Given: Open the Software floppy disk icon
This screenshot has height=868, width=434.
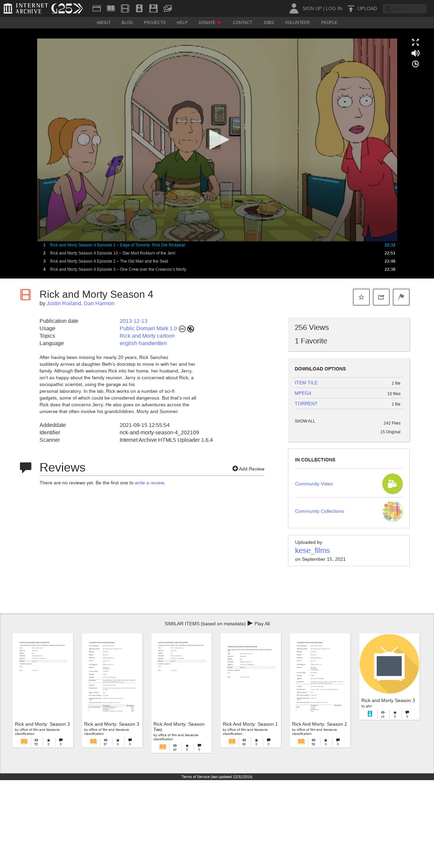Looking at the screenshot, I should pyautogui.click(x=153, y=8).
